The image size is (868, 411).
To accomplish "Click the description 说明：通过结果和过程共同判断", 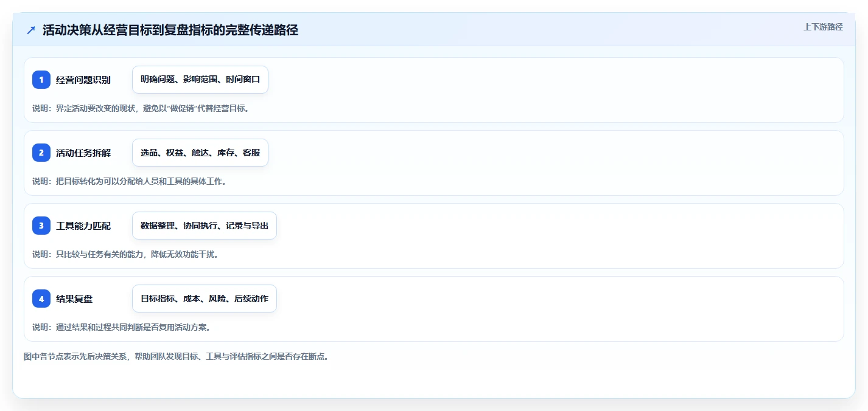I will [122, 327].
